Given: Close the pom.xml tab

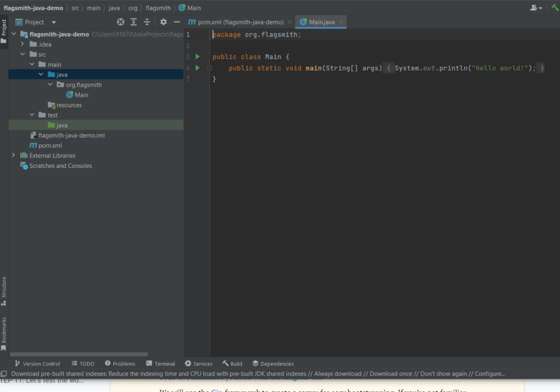Looking at the screenshot, I should pos(289,22).
